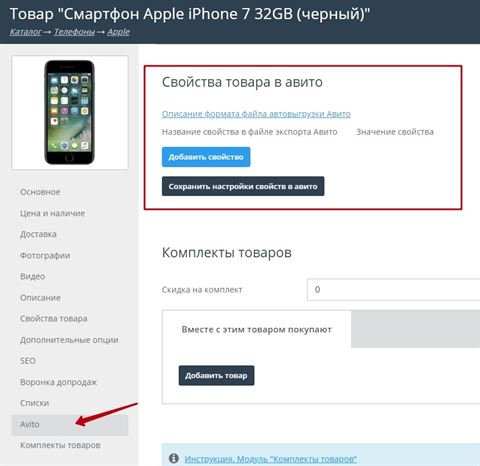Open the Видео section
Image resolution: width=480 pixels, height=466 pixels.
[x=32, y=276]
